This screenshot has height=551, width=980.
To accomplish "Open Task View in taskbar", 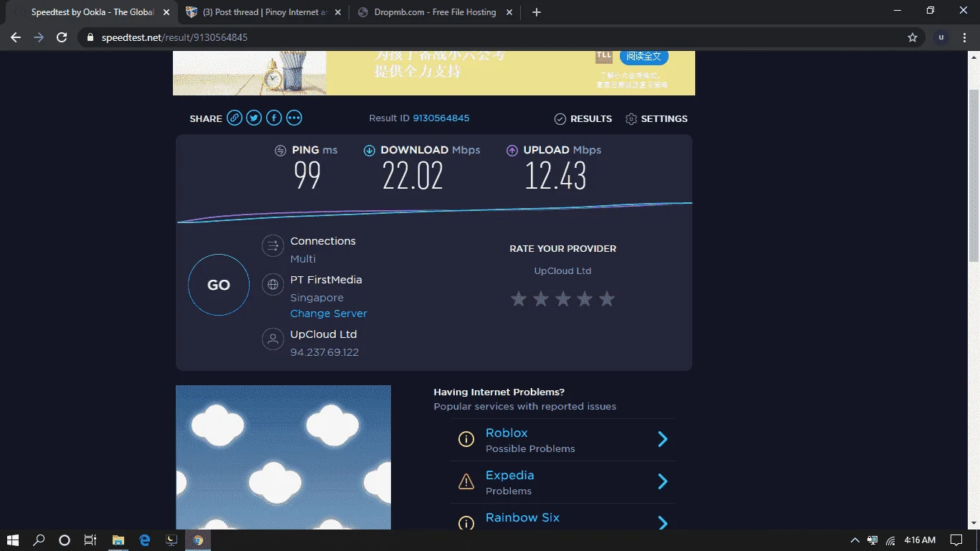I will point(90,540).
